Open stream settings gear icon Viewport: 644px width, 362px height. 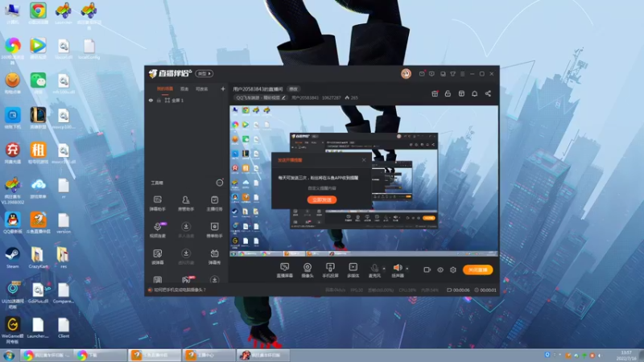point(453,269)
